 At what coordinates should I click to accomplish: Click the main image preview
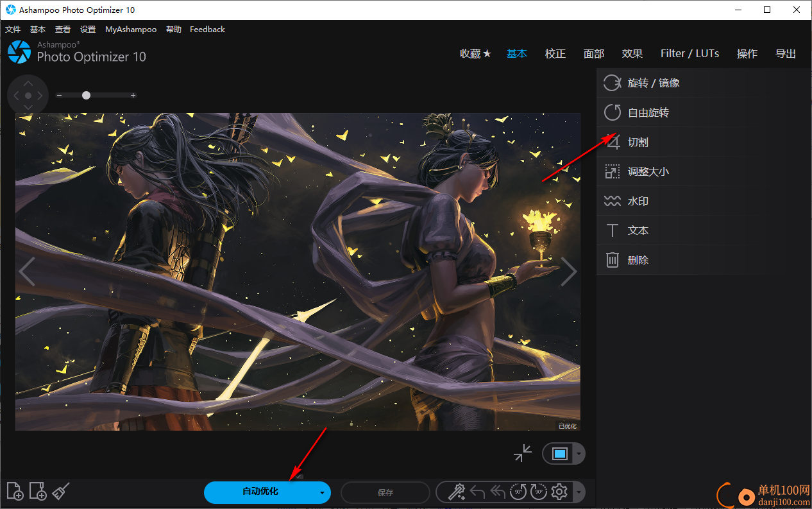point(298,272)
